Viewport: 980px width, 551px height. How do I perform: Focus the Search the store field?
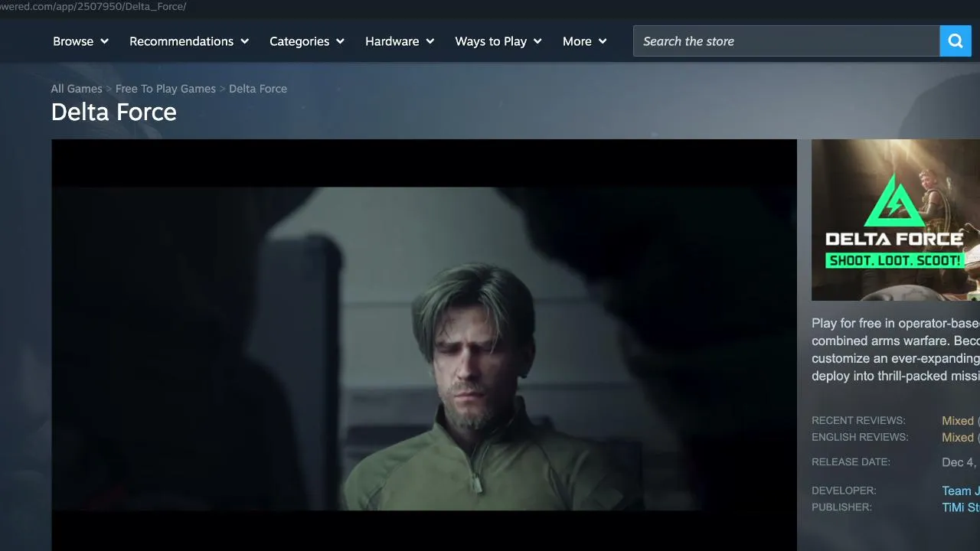click(x=786, y=41)
